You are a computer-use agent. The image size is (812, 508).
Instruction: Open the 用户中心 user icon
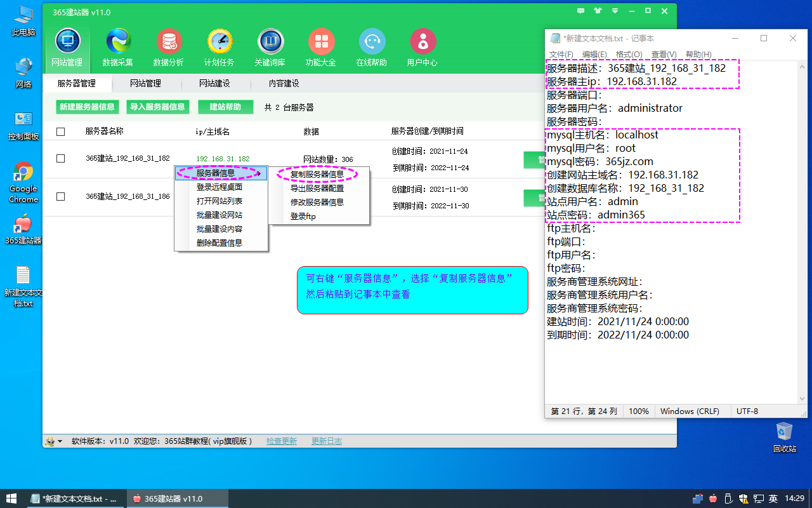pyautogui.click(x=422, y=48)
